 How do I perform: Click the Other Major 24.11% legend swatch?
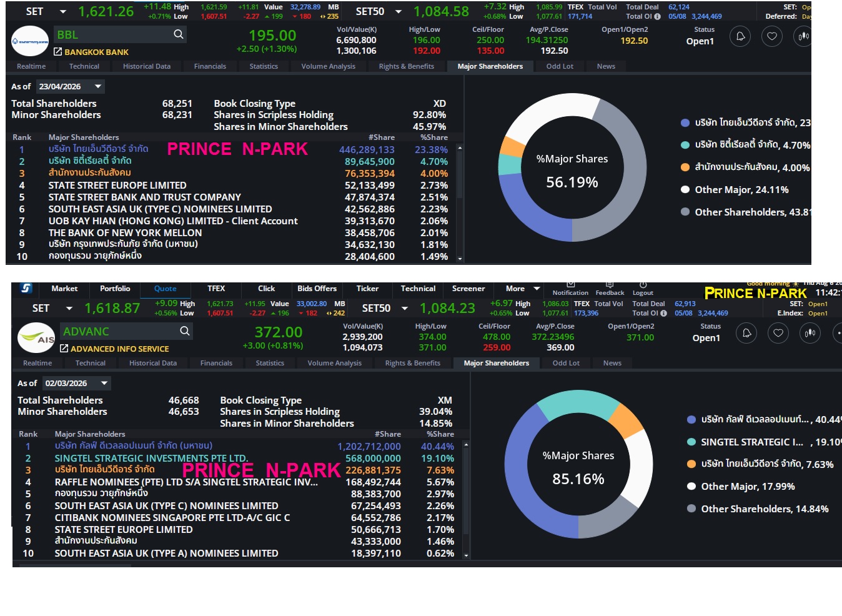[x=685, y=189]
